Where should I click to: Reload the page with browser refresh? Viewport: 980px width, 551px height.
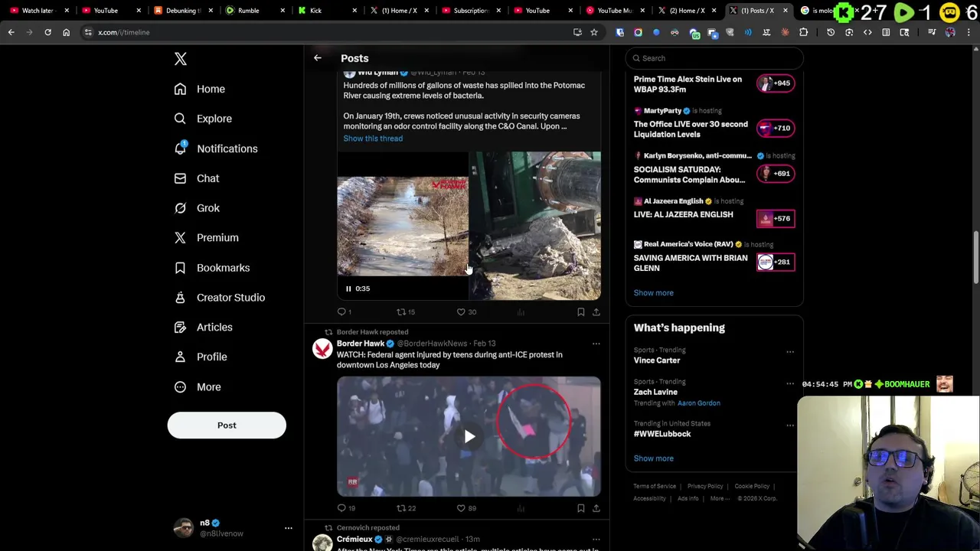point(47,32)
